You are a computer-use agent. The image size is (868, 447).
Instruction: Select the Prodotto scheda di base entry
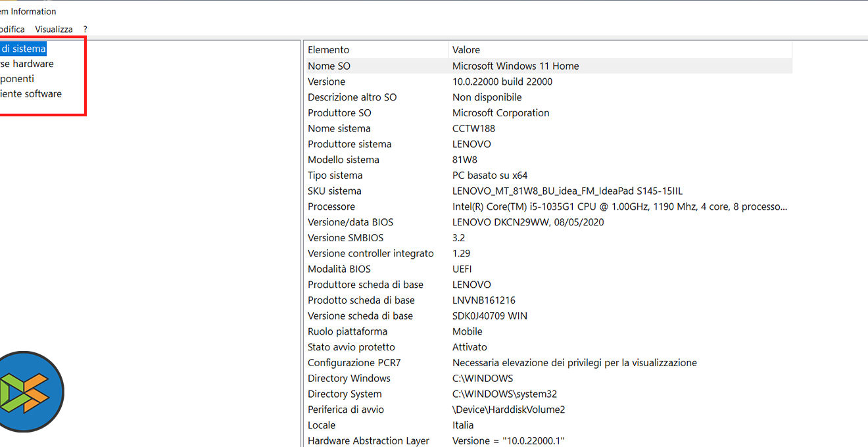pos(362,300)
